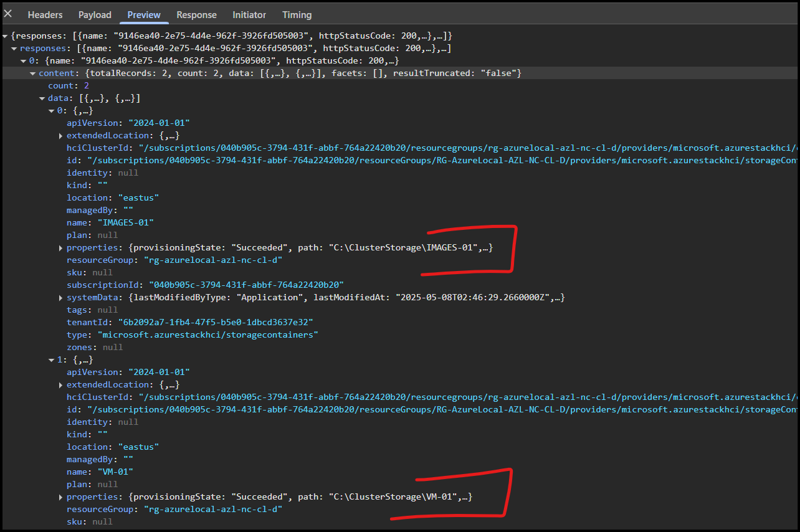The width and height of the screenshot is (800, 532).
Task: Click first location "eastus" value
Action: 138,198
